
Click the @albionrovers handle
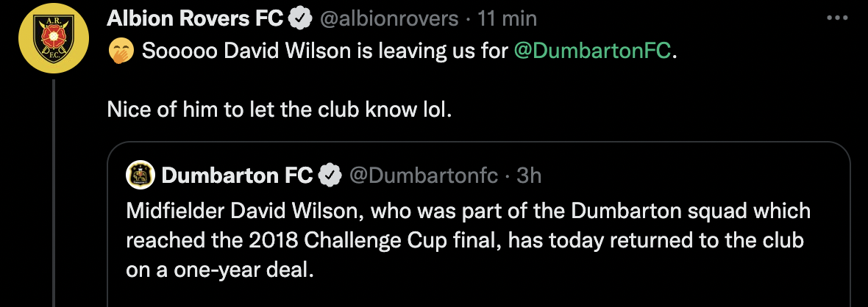coord(388,18)
